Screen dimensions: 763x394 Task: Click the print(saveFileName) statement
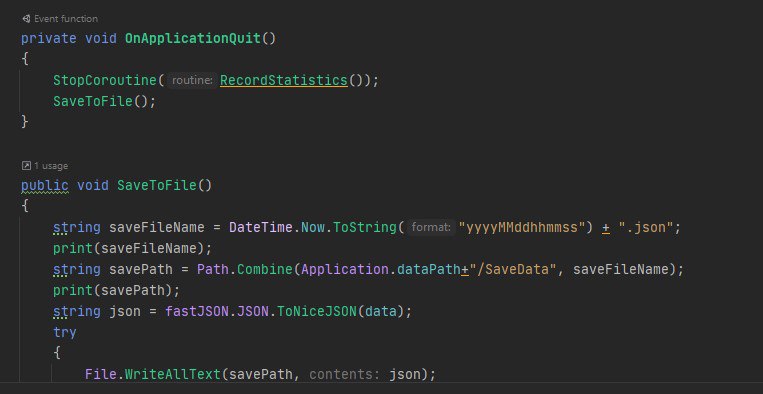tap(132, 249)
